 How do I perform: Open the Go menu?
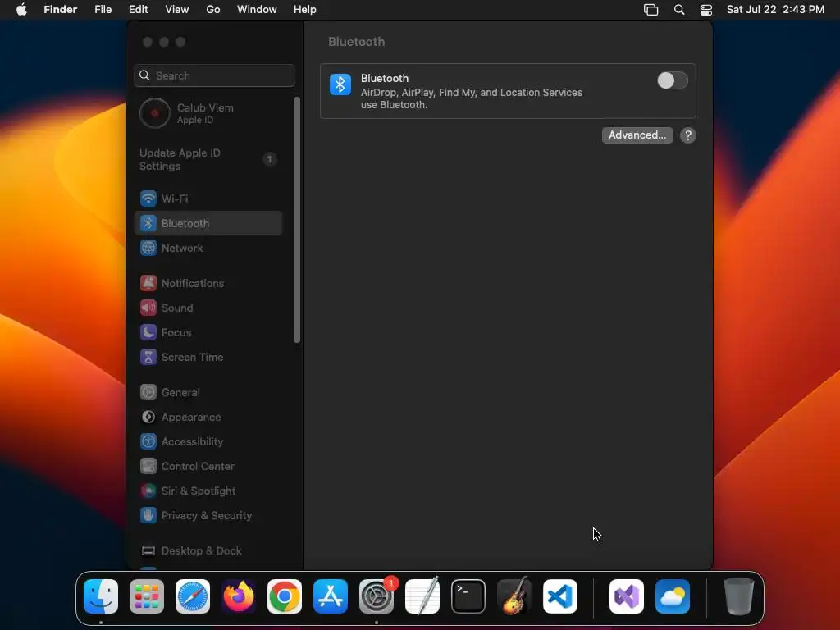coord(213,10)
